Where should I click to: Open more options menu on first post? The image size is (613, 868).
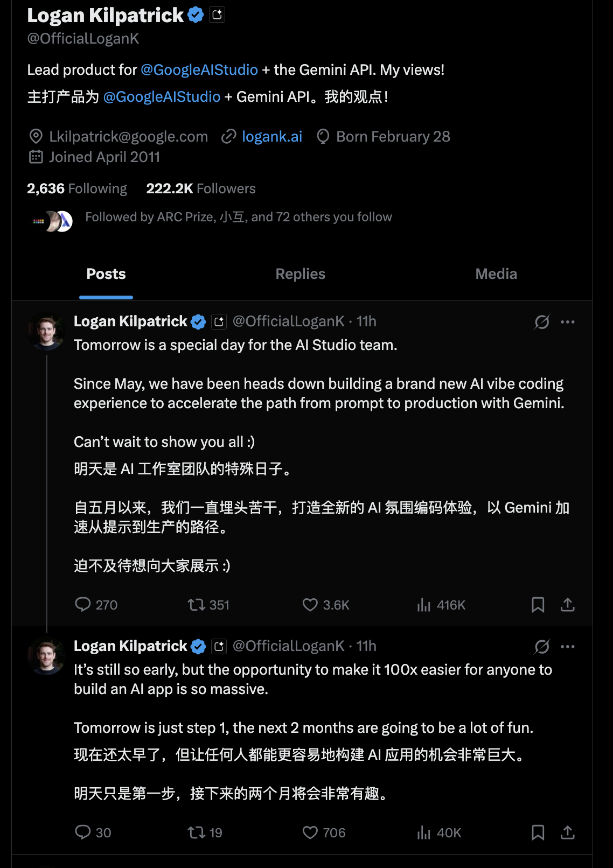[568, 322]
